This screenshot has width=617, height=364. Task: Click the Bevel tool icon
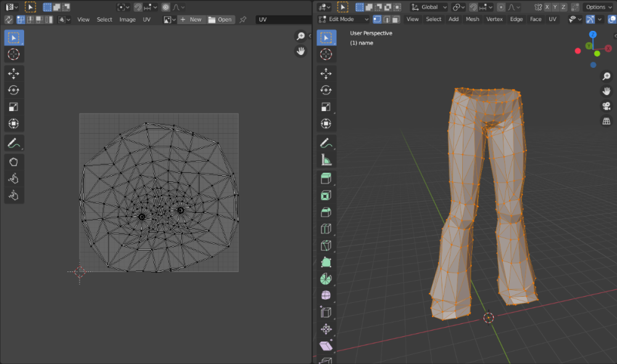(x=326, y=212)
